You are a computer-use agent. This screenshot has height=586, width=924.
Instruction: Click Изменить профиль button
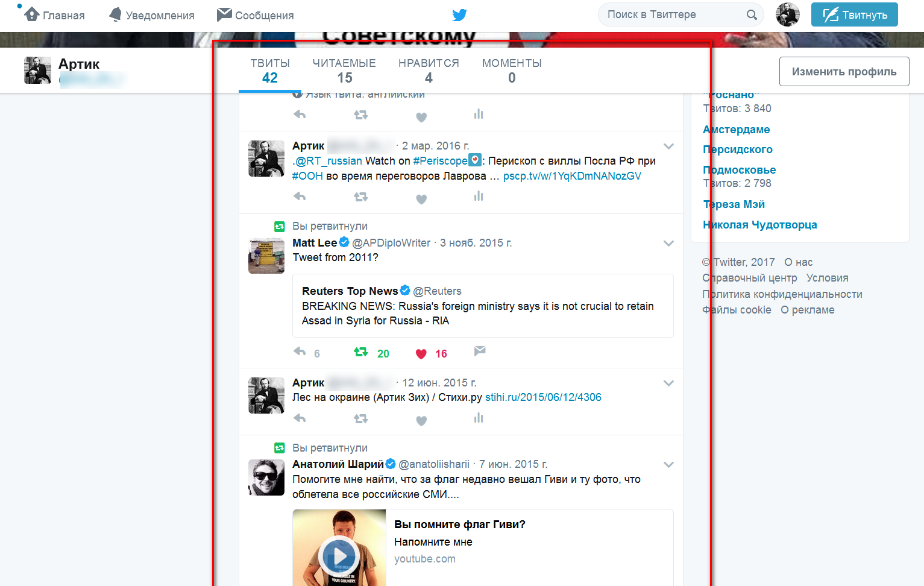[844, 72]
